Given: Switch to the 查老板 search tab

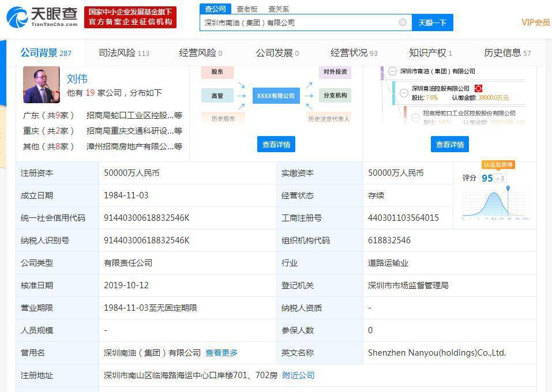Looking at the screenshot, I should (247, 9).
